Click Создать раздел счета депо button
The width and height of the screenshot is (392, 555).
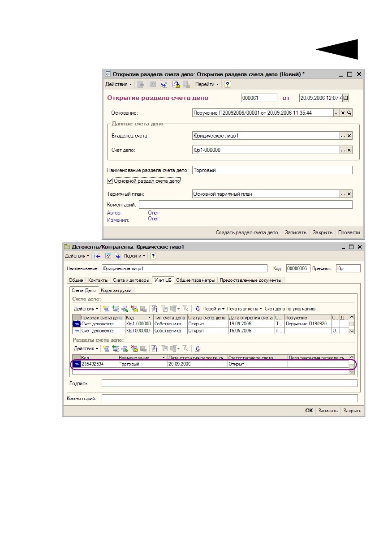247,232
